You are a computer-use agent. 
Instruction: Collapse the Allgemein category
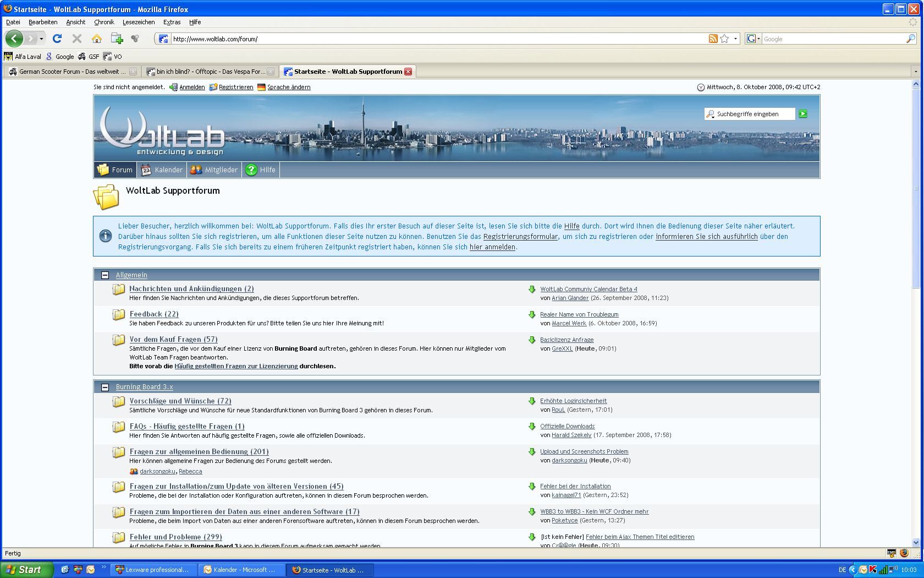coord(105,275)
